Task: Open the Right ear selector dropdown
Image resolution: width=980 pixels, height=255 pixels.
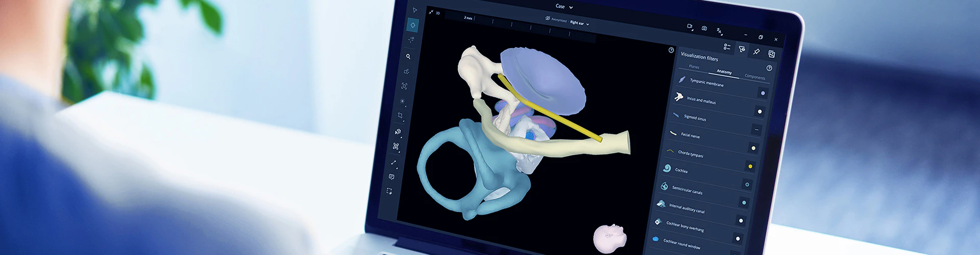Action: point(580,23)
